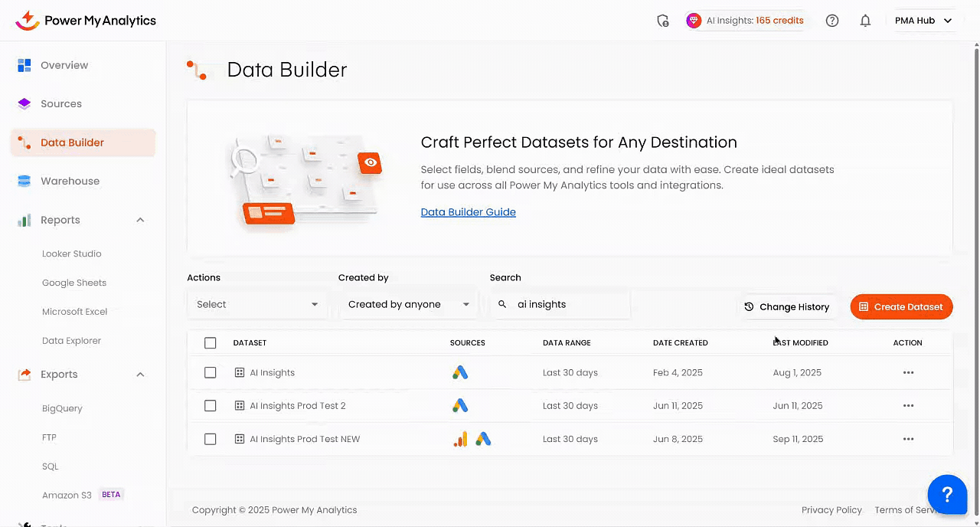Click the search field containing ai insights

pos(567,305)
